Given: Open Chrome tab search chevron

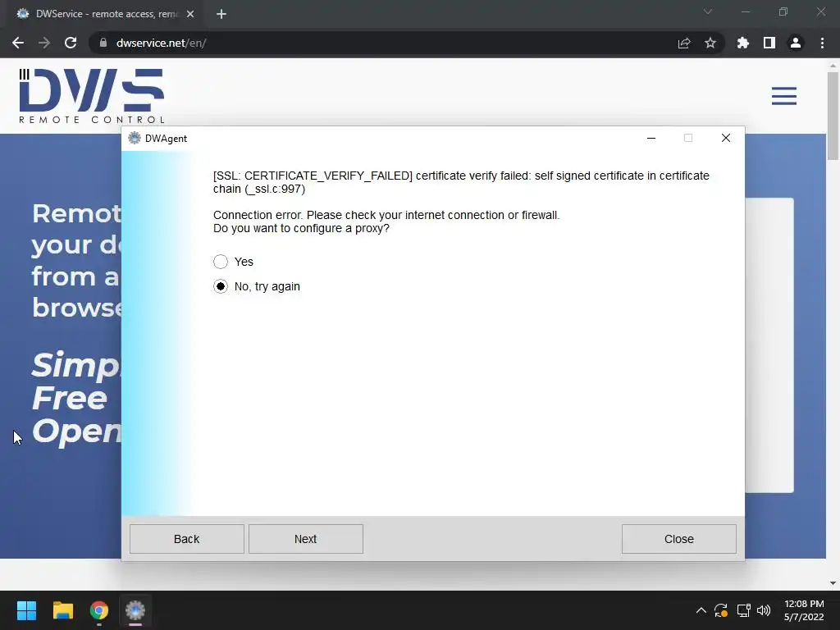Looking at the screenshot, I should tap(708, 11).
